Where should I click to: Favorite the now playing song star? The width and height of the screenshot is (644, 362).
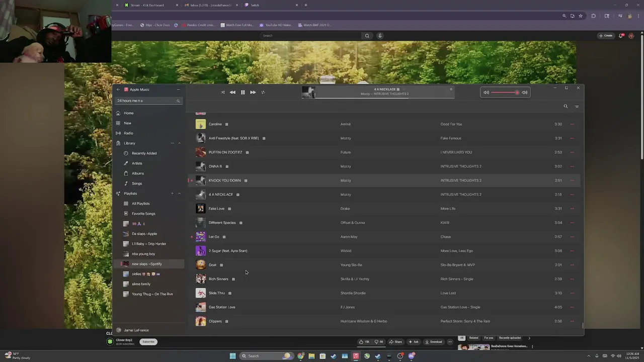451,89
